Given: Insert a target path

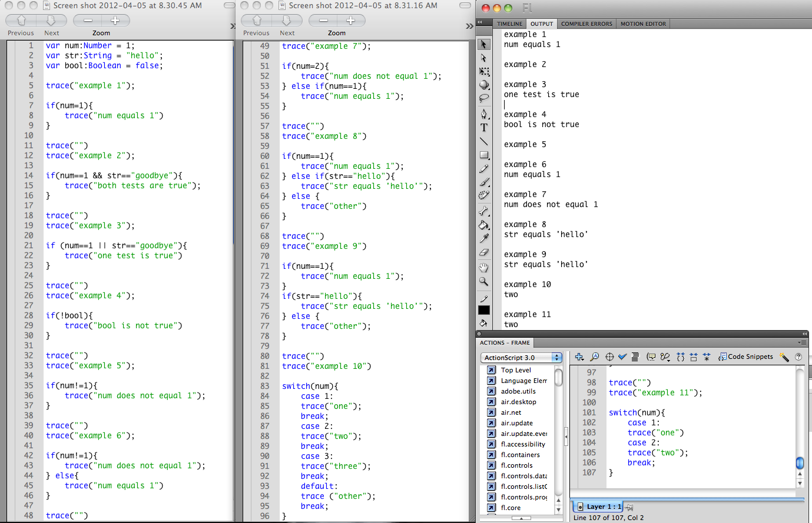Looking at the screenshot, I should 609,357.
